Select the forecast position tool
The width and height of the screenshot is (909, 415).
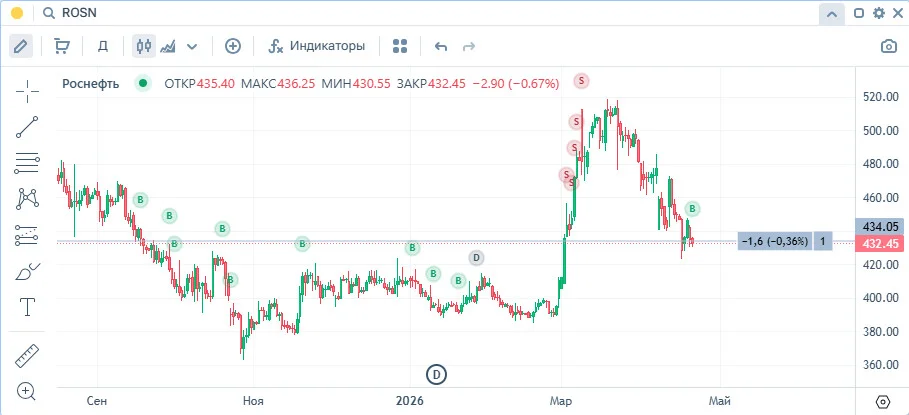pos(27,235)
